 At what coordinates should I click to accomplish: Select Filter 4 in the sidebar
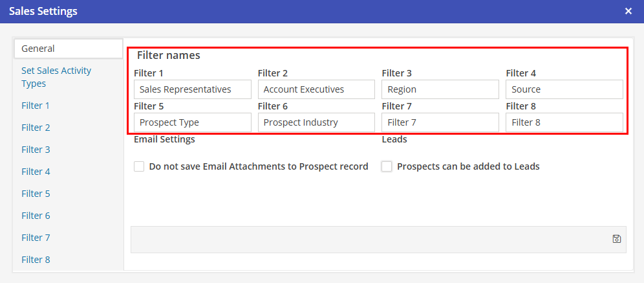tap(36, 172)
